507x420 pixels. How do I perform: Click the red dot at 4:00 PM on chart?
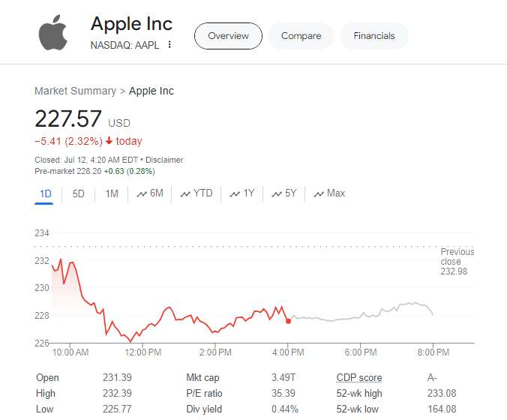(288, 320)
